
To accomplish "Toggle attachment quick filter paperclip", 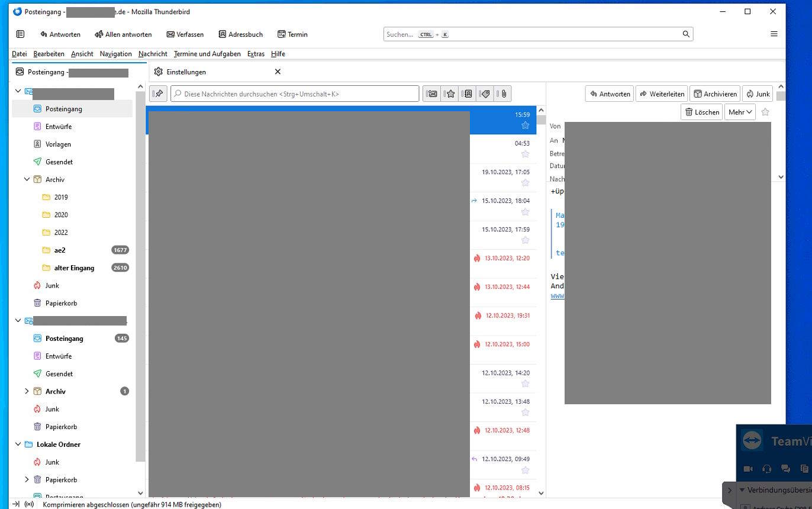I will 502,94.
